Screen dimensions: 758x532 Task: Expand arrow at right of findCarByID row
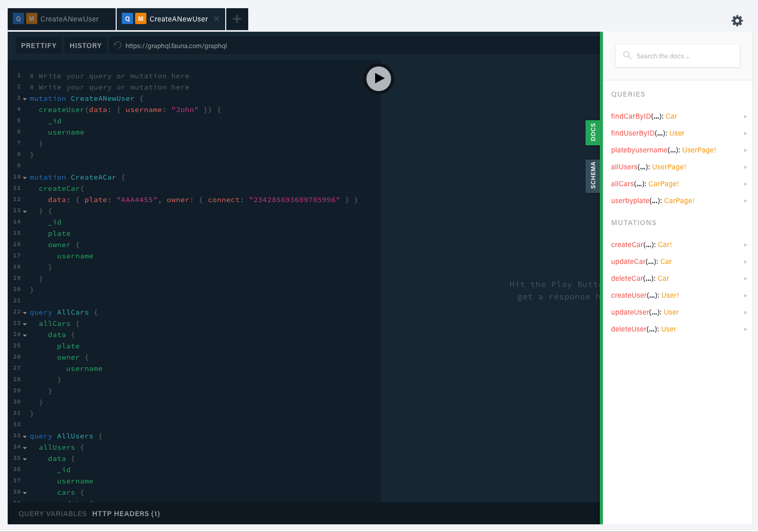pyautogui.click(x=745, y=117)
